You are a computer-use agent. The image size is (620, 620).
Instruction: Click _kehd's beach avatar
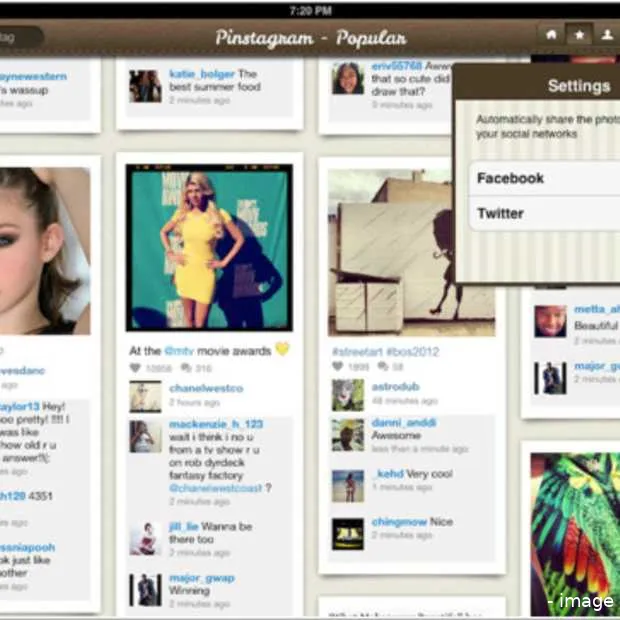click(348, 486)
